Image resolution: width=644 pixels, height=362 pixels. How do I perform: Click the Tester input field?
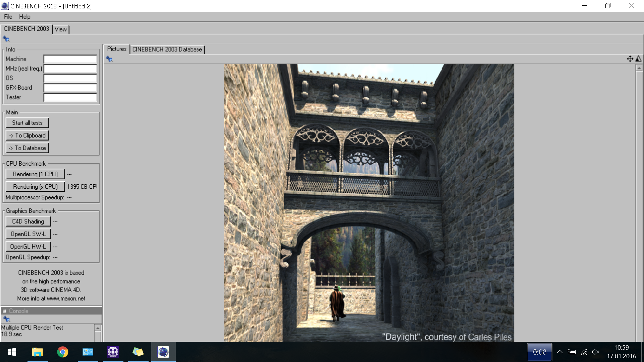coord(70,97)
